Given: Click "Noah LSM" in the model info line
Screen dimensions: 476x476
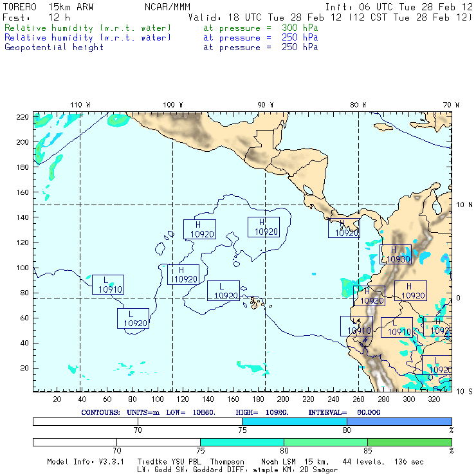Looking at the screenshot, I should (279, 462).
